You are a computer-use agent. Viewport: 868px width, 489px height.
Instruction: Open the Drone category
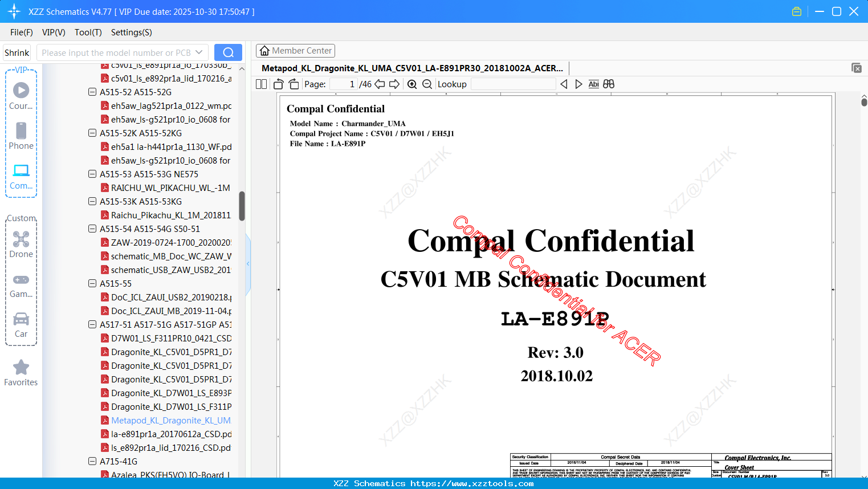21,244
